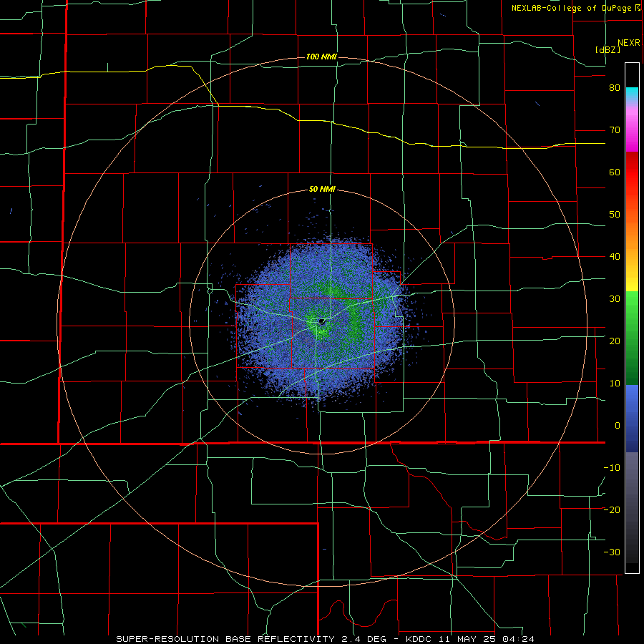Click the -20 value on the dBZ scale
The height and width of the screenshot is (644, 644).
tap(612, 510)
